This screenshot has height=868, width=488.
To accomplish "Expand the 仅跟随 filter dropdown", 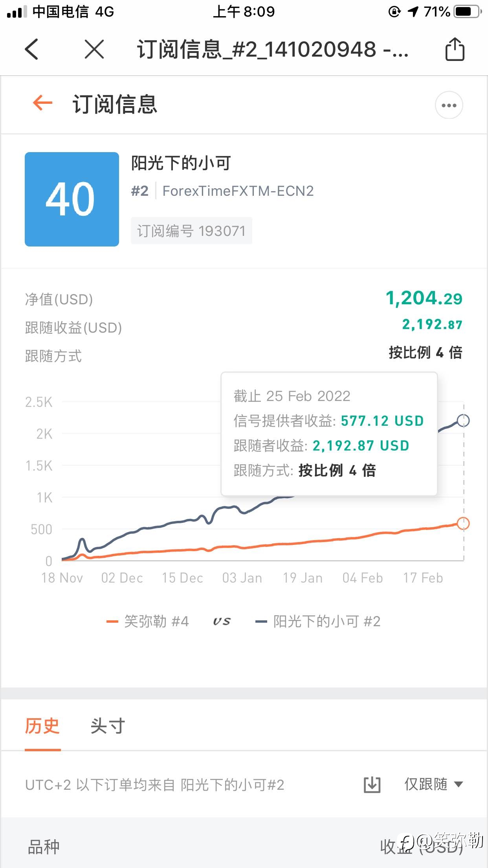I will coord(434,784).
